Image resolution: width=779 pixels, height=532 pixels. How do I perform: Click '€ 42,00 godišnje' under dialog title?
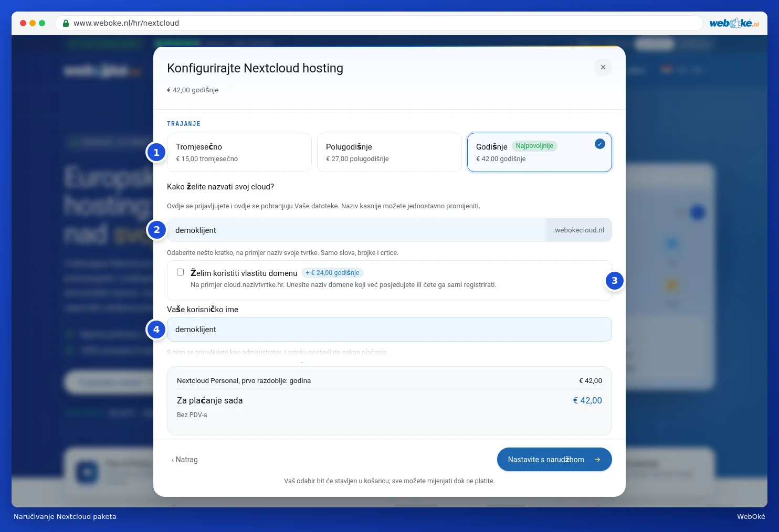(x=193, y=90)
